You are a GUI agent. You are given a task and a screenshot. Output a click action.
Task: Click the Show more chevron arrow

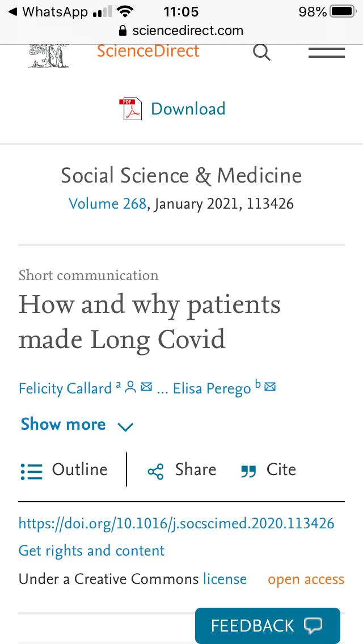(125, 427)
